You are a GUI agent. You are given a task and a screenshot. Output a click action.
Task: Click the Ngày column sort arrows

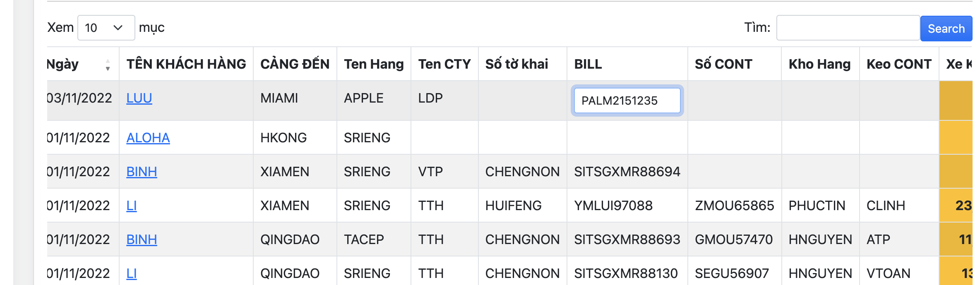(108, 65)
